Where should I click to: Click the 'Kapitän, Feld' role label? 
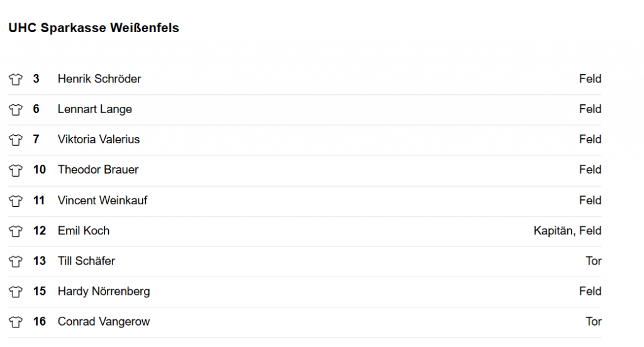pos(567,231)
